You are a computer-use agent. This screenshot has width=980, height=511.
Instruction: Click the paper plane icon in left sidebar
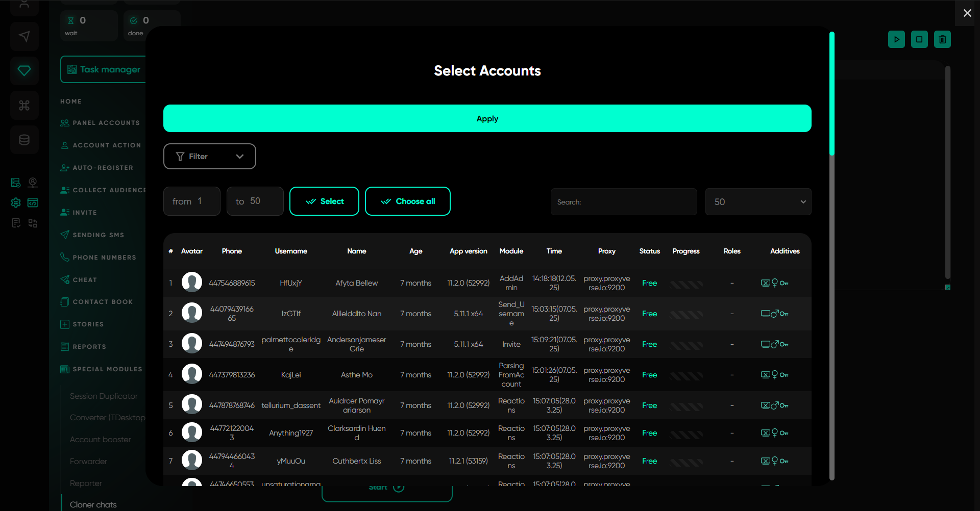click(x=24, y=36)
